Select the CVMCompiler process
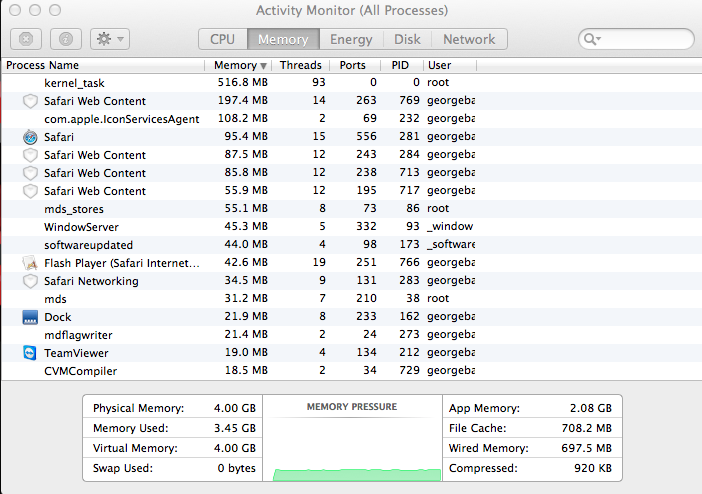The height and width of the screenshot is (494, 702). pos(81,371)
